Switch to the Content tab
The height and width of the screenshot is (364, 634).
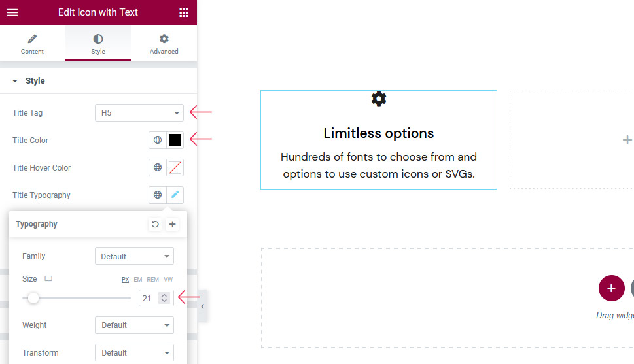click(32, 44)
